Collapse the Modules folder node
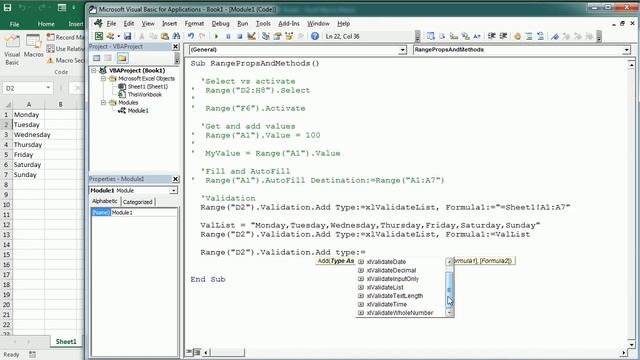The height and width of the screenshot is (360, 640). tap(103, 102)
